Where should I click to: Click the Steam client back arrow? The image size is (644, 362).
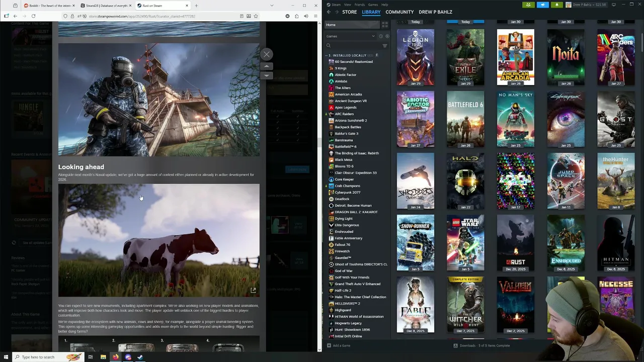click(x=329, y=12)
